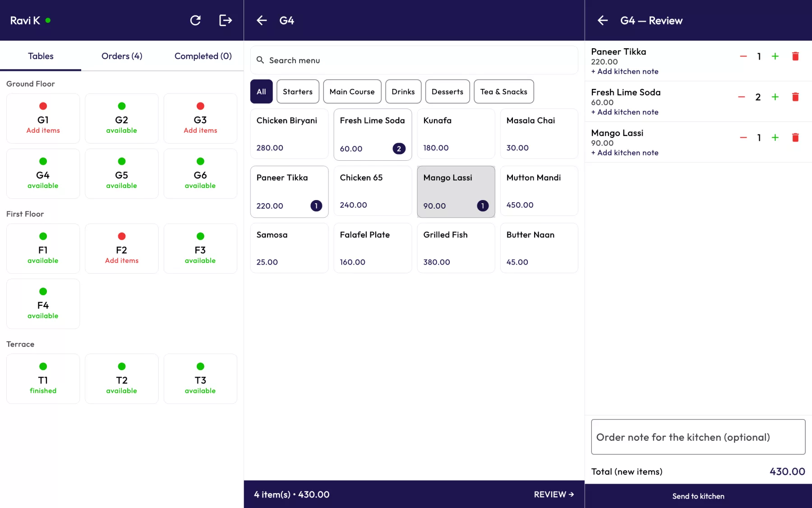This screenshot has height=508, width=812.
Task: Open table F2
Action: coord(122,249)
